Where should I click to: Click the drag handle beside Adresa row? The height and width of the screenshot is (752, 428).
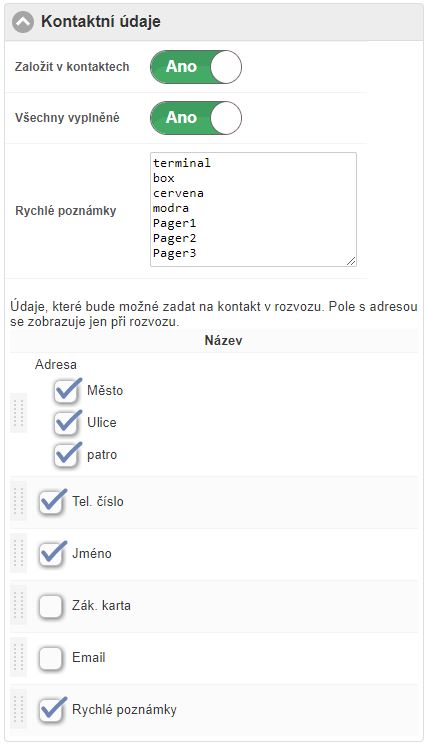click(19, 413)
